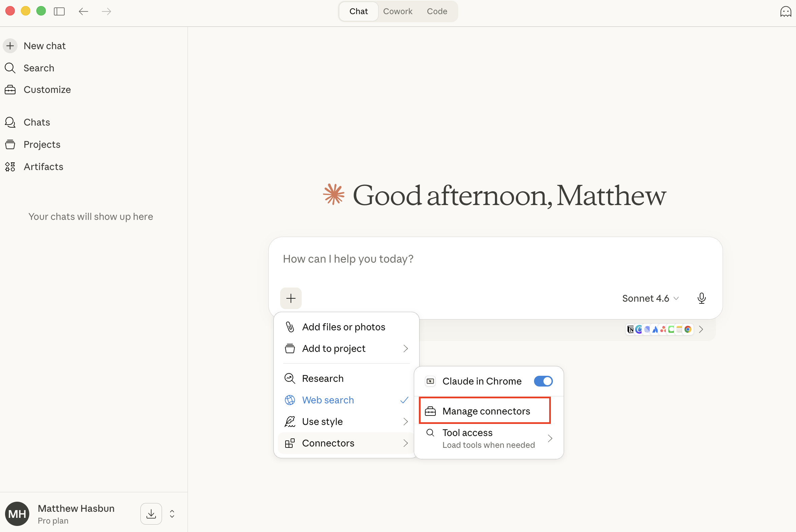
Task: Disable the Claude in Chrome toggle
Action: click(543, 381)
